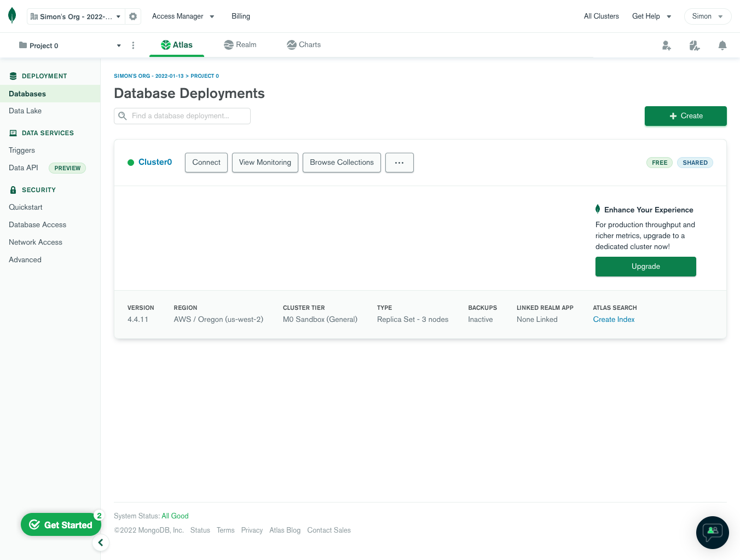Image resolution: width=740 pixels, height=560 pixels.
Task: Click the Replica Set - 3 nodes text
Action: (x=413, y=319)
